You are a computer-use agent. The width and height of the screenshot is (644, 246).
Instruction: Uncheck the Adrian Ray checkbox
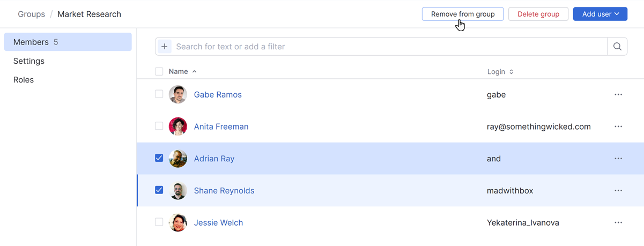tap(159, 158)
